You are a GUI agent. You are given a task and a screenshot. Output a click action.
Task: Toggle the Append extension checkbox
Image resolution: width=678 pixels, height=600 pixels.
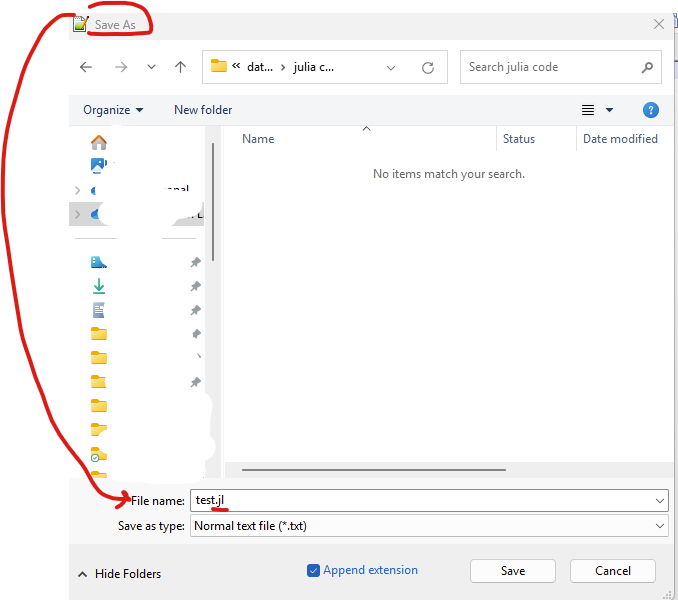(x=314, y=570)
